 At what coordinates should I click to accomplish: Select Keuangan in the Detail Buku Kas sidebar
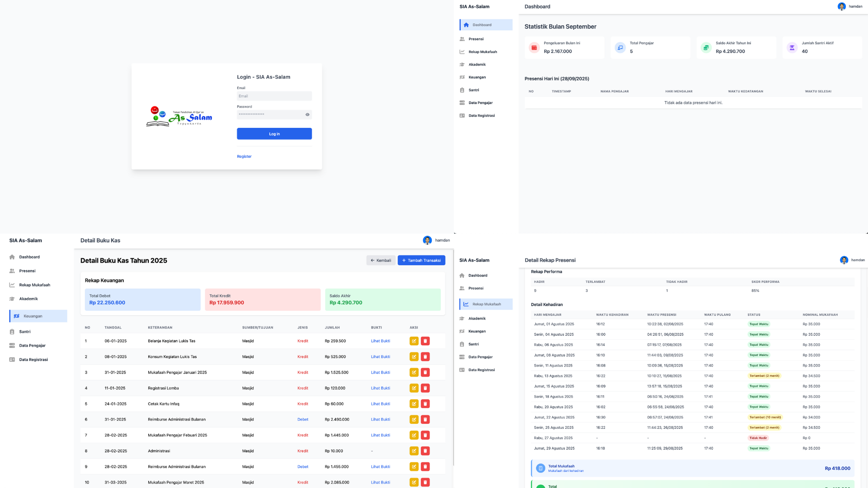[x=33, y=316]
